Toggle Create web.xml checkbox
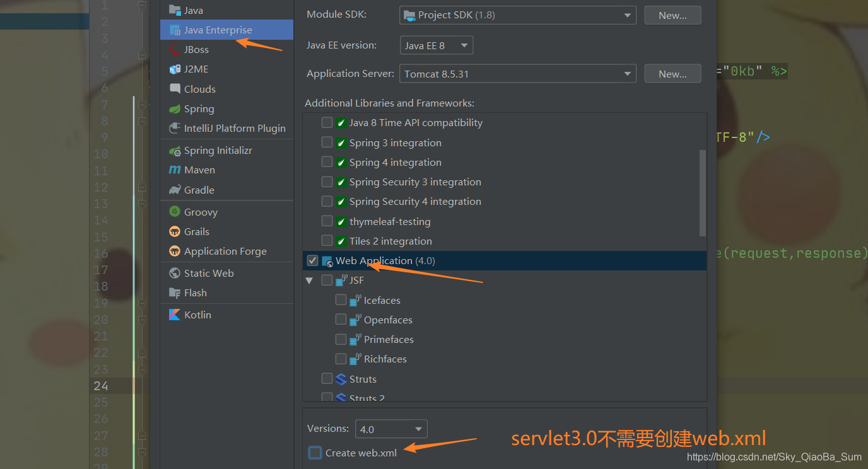 (315, 453)
